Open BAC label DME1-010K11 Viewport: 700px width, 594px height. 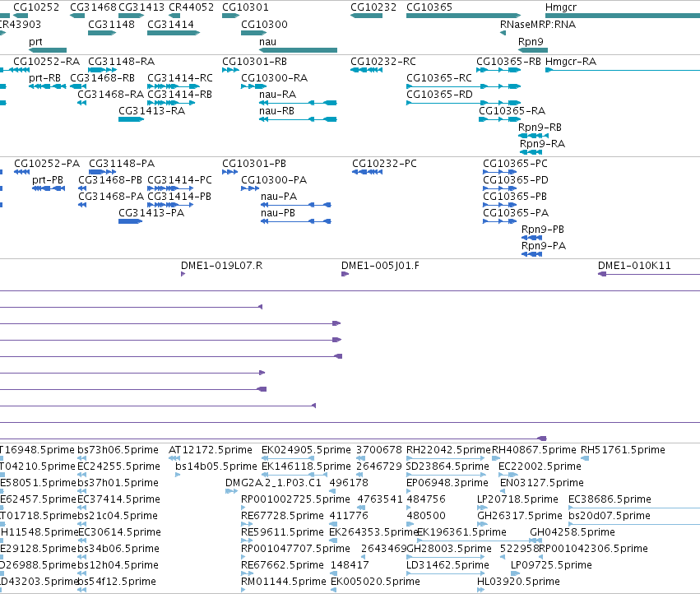click(x=634, y=267)
